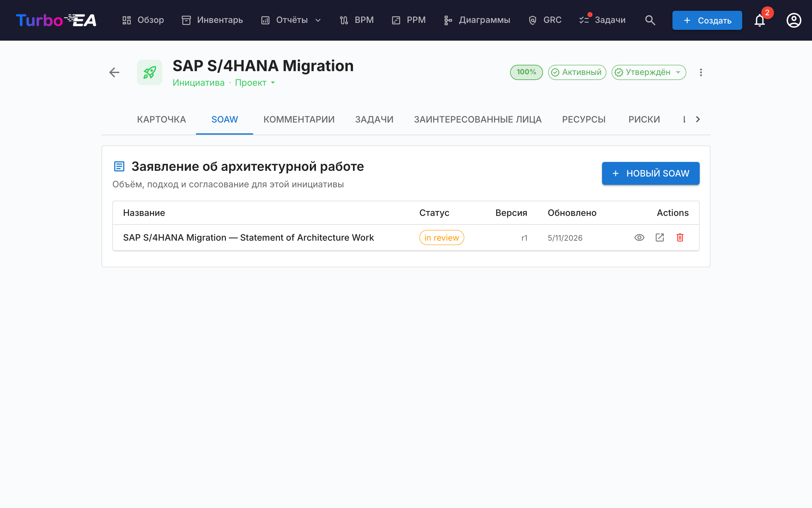Click the Активный status chip
This screenshot has height=508, width=812.
tap(577, 72)
